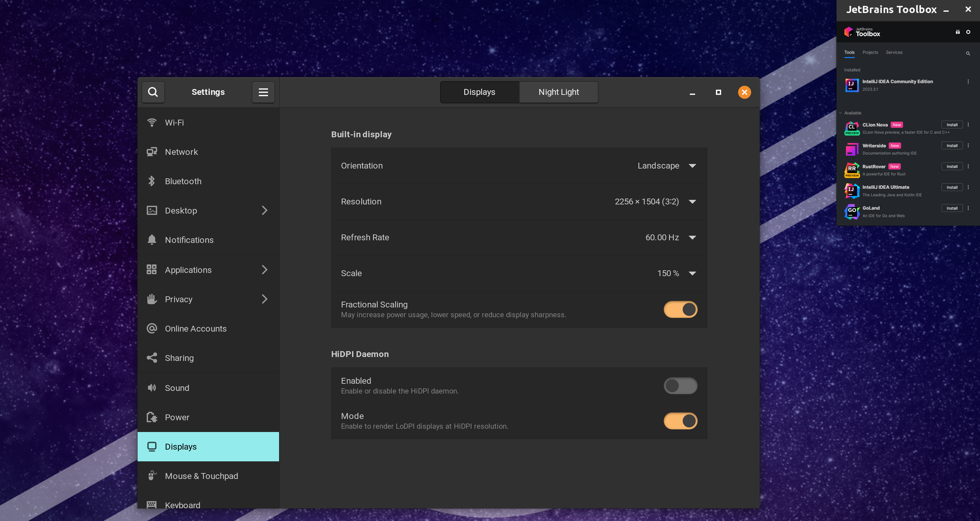Image resolution: width=980 pixels, height=521 pixels.
Task: Switch to the Night Light tab
Action: [558, 92]
